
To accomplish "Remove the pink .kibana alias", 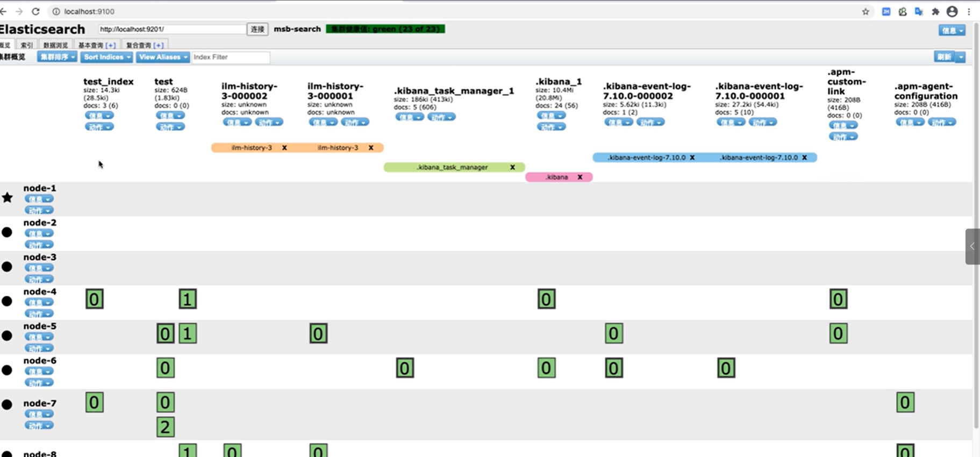I will coord(580,177).
